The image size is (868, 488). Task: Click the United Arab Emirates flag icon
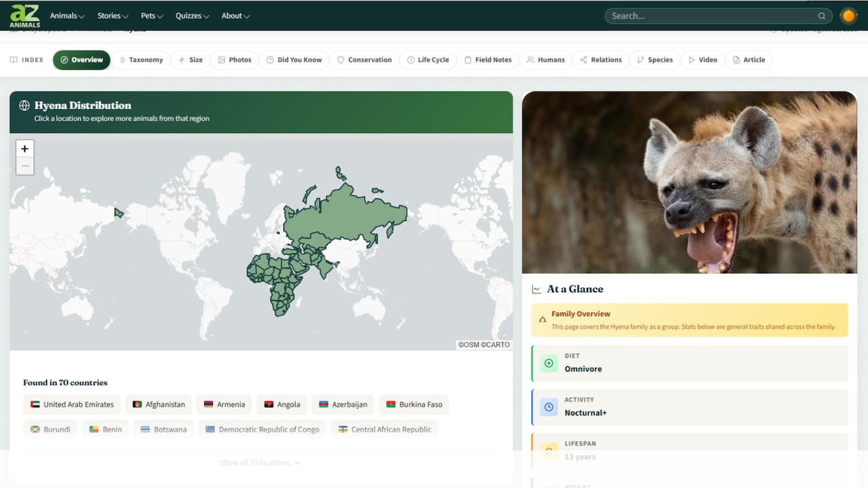tap(35, 405)
